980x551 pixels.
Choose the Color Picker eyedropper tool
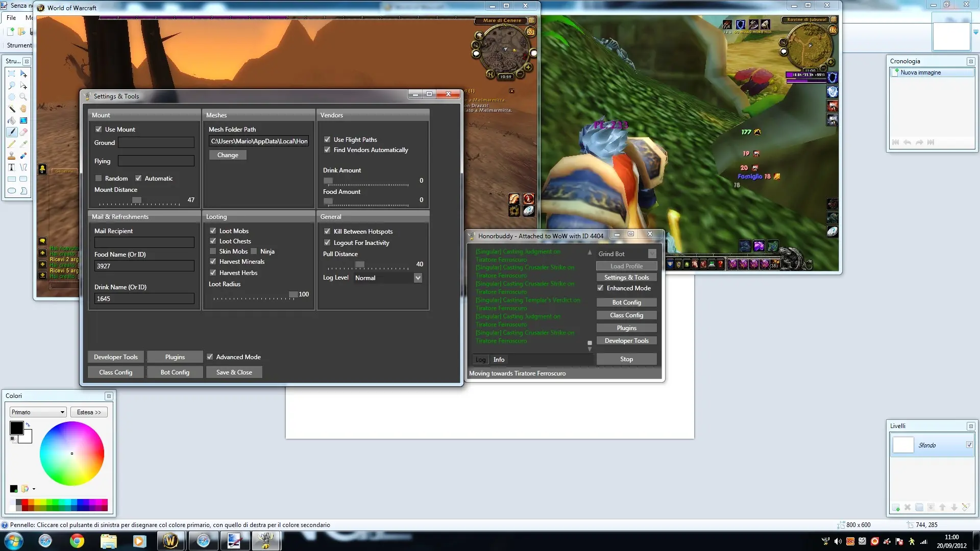pyautogui.click(x=23, y=144)
